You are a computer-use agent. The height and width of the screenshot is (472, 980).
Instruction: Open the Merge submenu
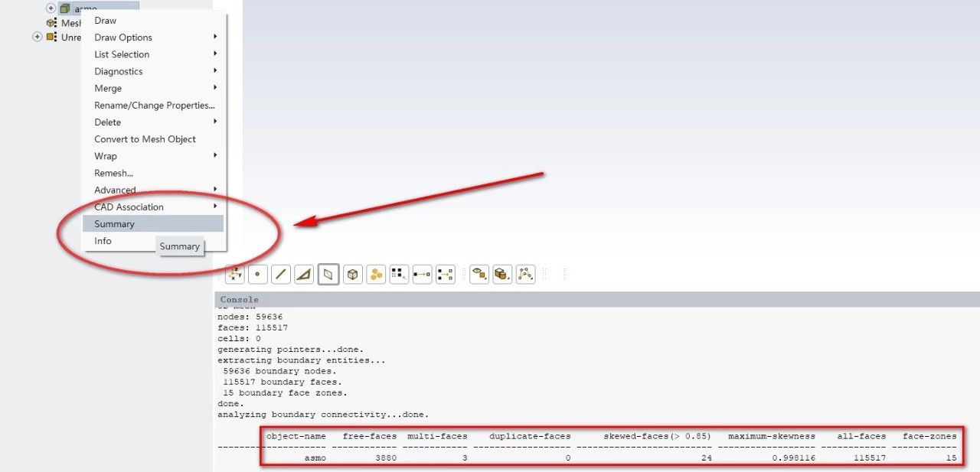155,88
